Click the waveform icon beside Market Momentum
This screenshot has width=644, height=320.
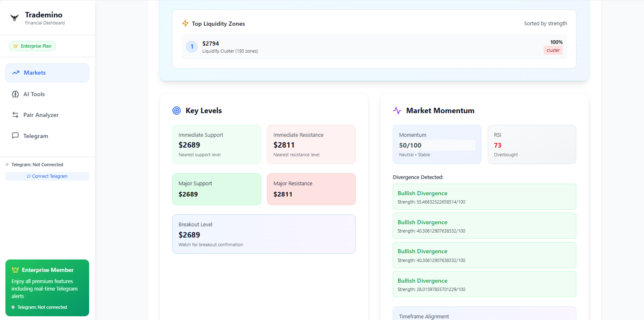397,110
